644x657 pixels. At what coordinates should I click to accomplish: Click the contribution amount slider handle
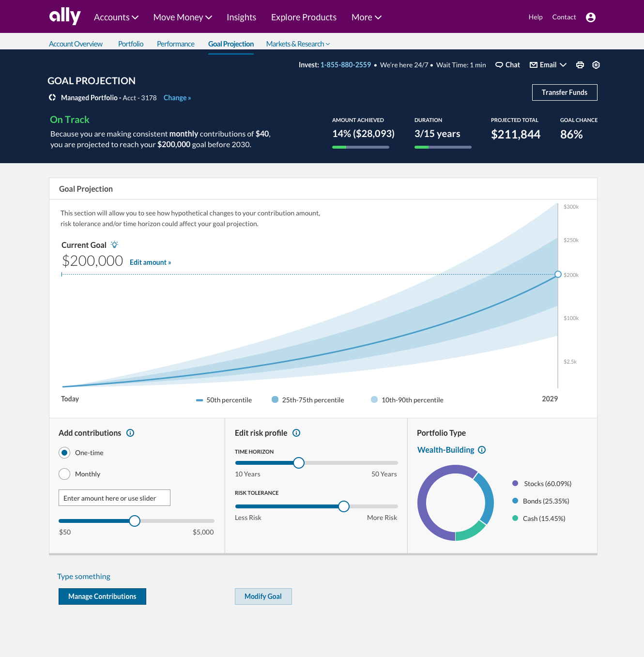[x=135, y=521]
